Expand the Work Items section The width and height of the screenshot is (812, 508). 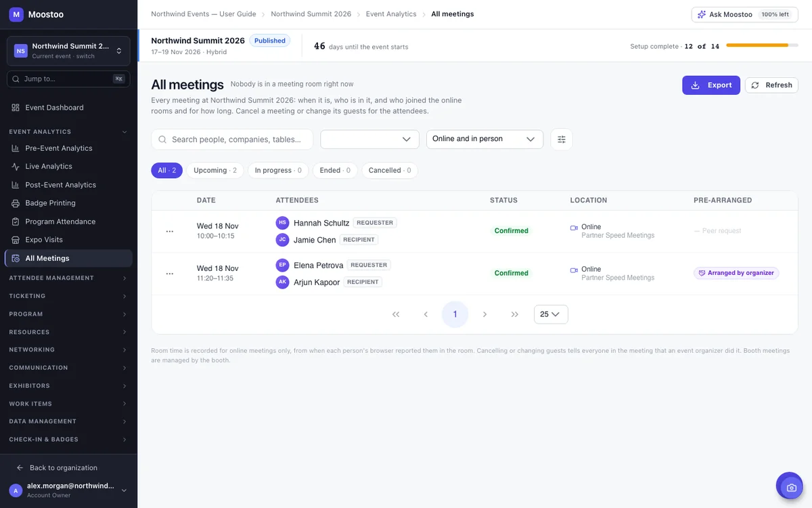(68, 404)
